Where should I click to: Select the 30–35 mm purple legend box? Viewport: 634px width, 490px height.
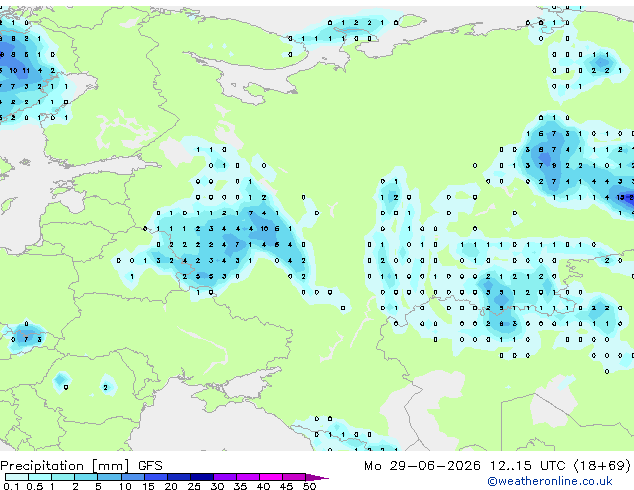(x=225, y=477)
